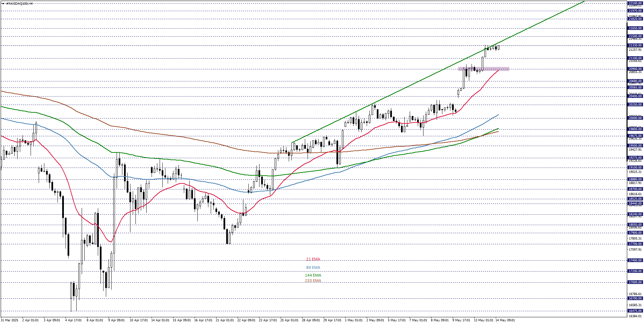Select the 144 EMA label
Viewport: 644px width, 324px height.
pyautogui.click(x=313, y=275)
